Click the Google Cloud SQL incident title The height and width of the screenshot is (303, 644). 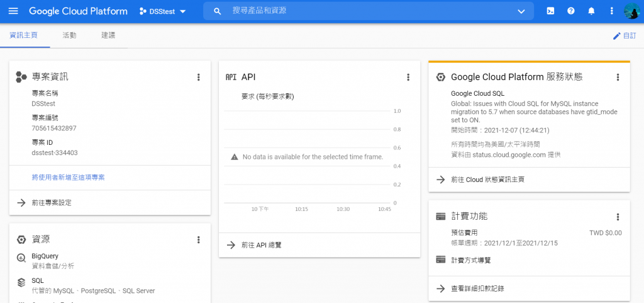[x=478, y=93]
